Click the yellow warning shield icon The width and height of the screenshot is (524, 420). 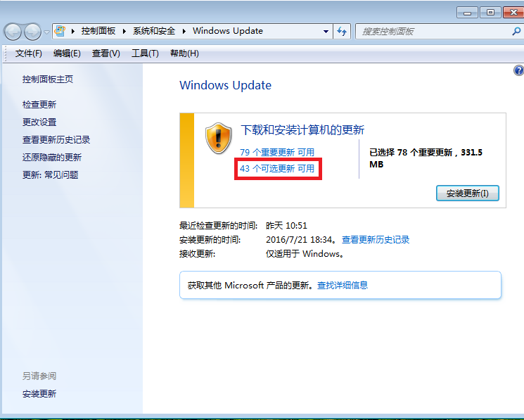tap(218, 138)
